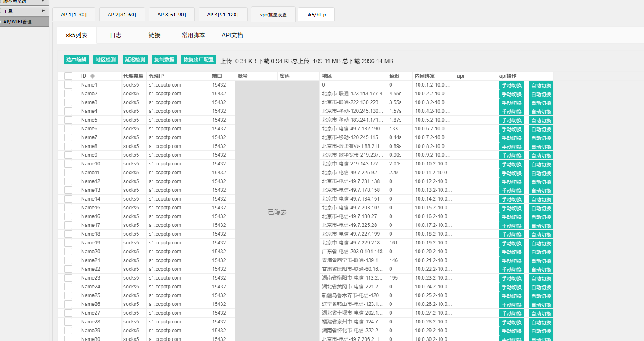Expand the 工具 sidebar menu
Image resolution: width=644 pixels, height=341 pixels.
(x=24, y=11)
